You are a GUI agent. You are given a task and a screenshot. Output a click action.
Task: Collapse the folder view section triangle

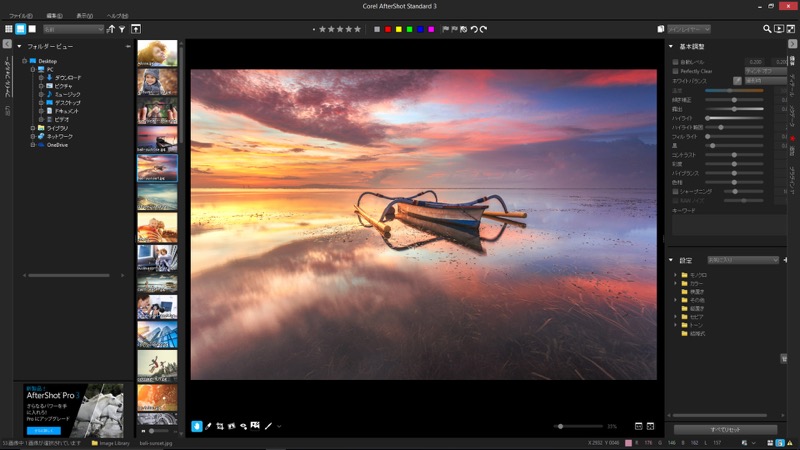pyautogui.click(x=19, y=46)
